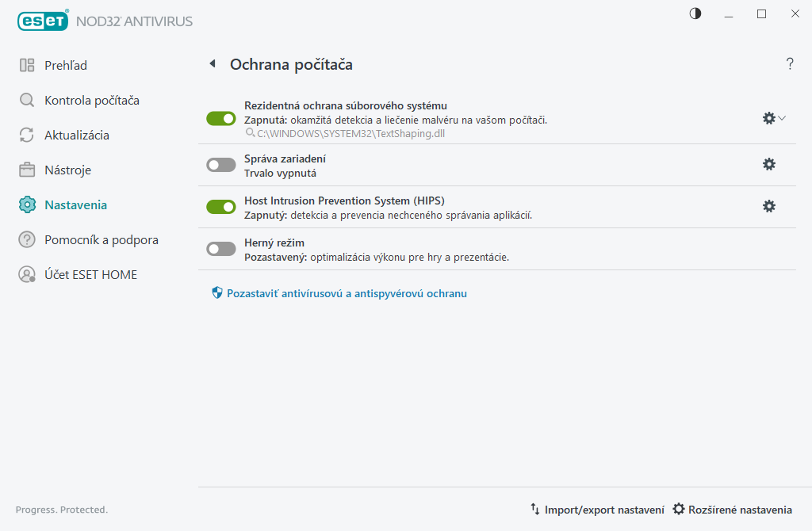Open the Prehľad section

(x=65, y=66)
